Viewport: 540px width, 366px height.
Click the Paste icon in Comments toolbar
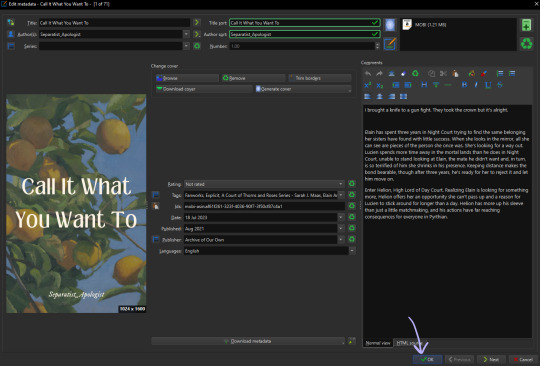455,73
